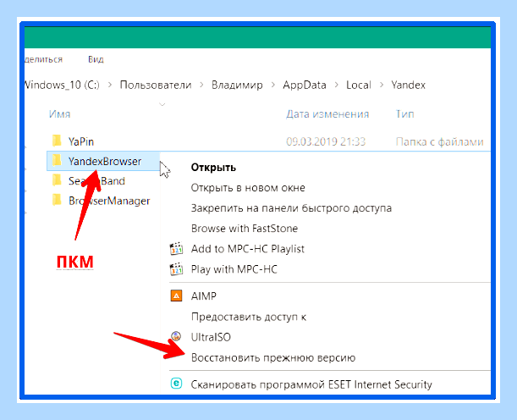
Task: Expand breadcrumb chevron after Пользователи
Action: coord(201,86)
